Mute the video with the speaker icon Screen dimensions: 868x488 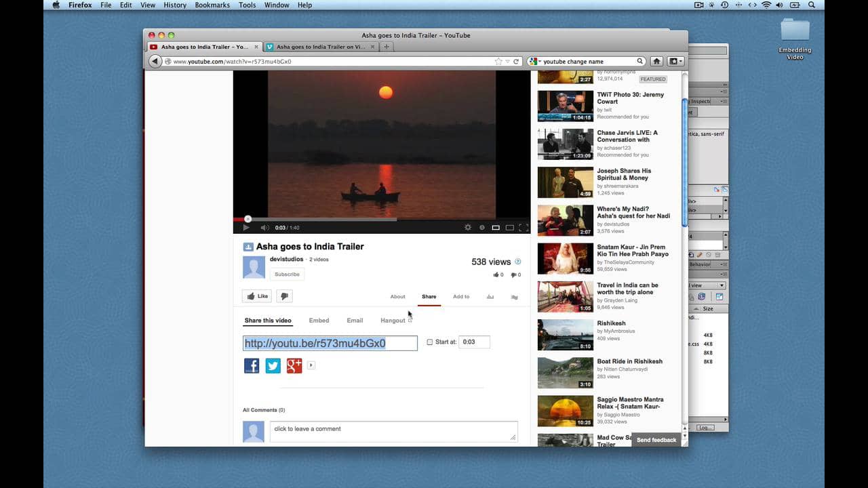(x=264, y=228)
